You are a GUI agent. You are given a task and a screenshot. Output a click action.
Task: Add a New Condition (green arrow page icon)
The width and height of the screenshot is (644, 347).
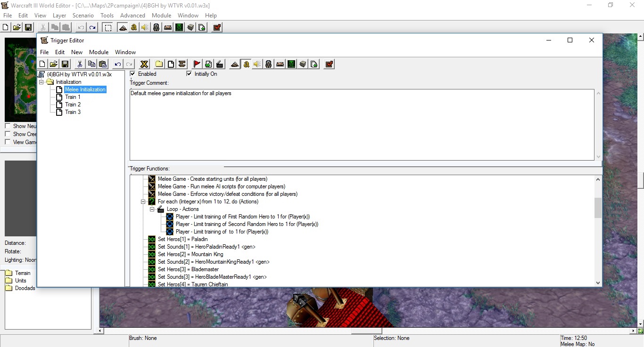(x=208, y=64)
